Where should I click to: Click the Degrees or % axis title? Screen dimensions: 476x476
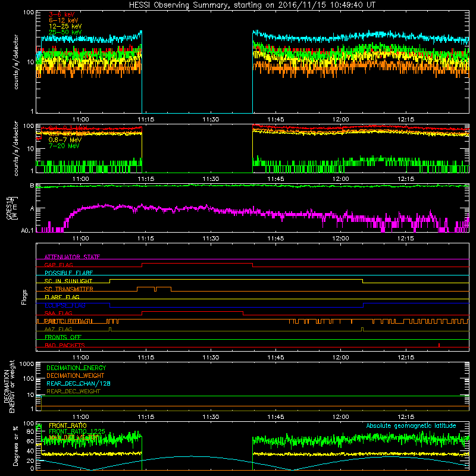coord(15,446)
